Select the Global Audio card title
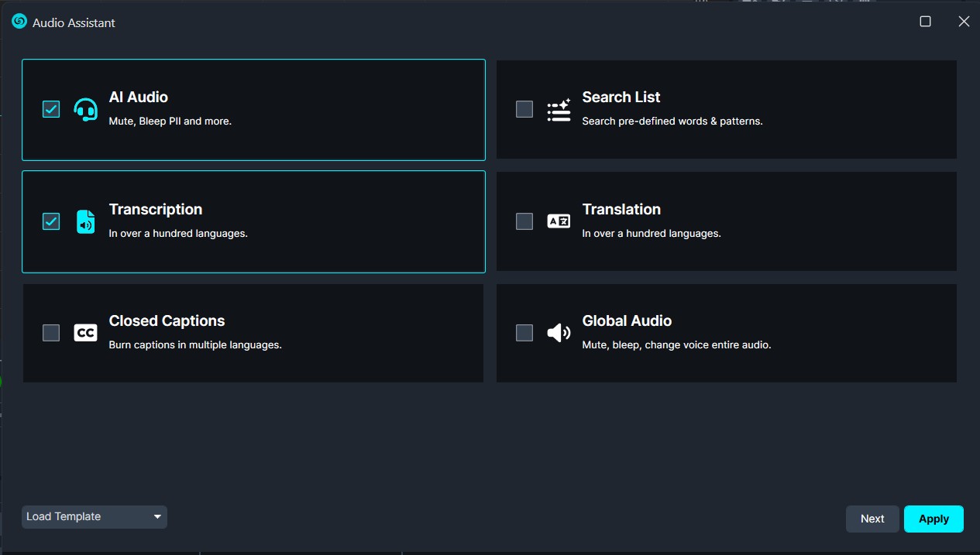The width and height of the screenshot is (980, 555). click(x=627, y=320)
